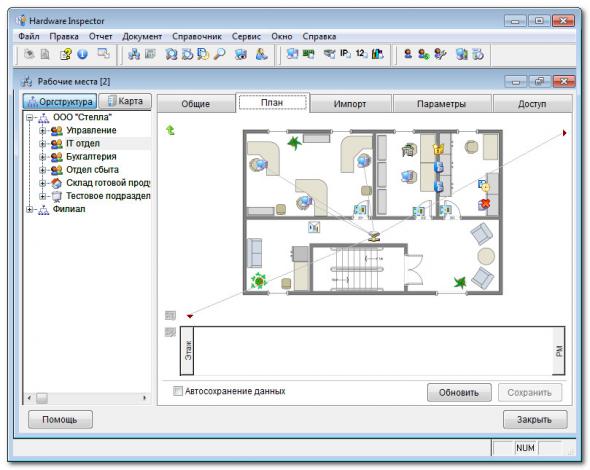590x470 pixels.
Task: Click the person-at-desk toolbar icon
Action: click(261, 54)
